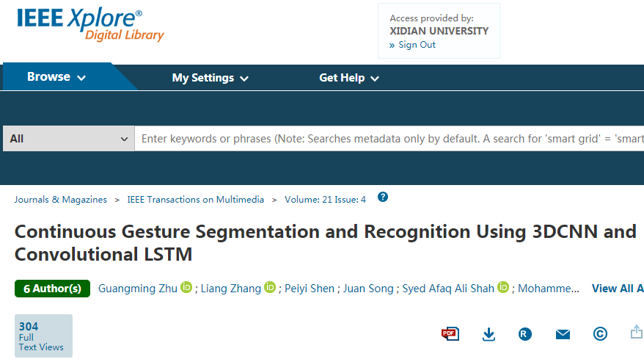Open Liang Zhang's ORCID icon
This screenshot has height=362, width=644.
coord(270,288)
